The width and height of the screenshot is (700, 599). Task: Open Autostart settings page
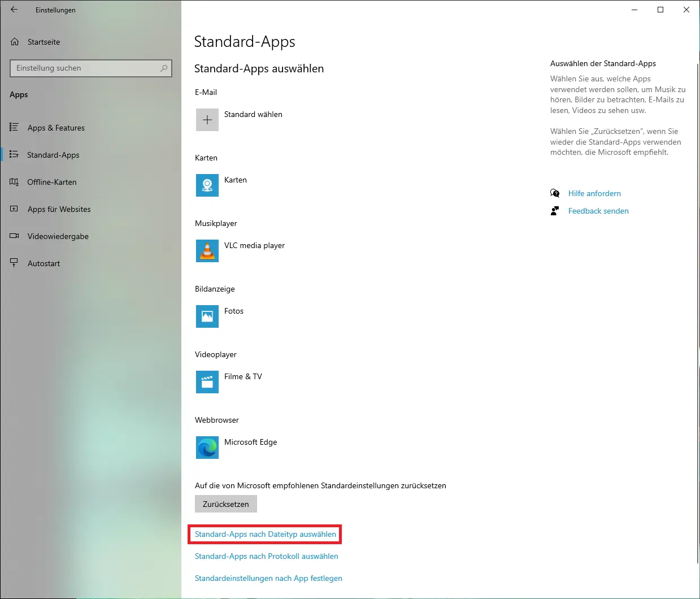(x=44, y=263)
